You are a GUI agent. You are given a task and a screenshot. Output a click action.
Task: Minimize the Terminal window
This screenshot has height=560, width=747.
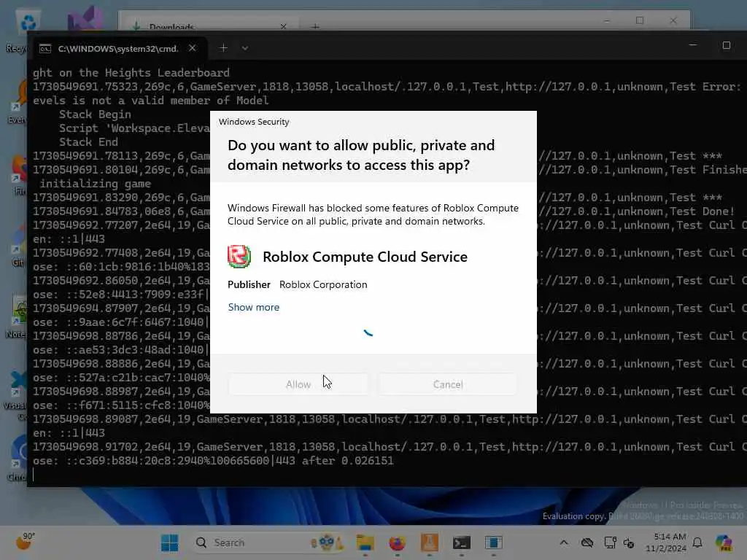(x=693, y=45)
